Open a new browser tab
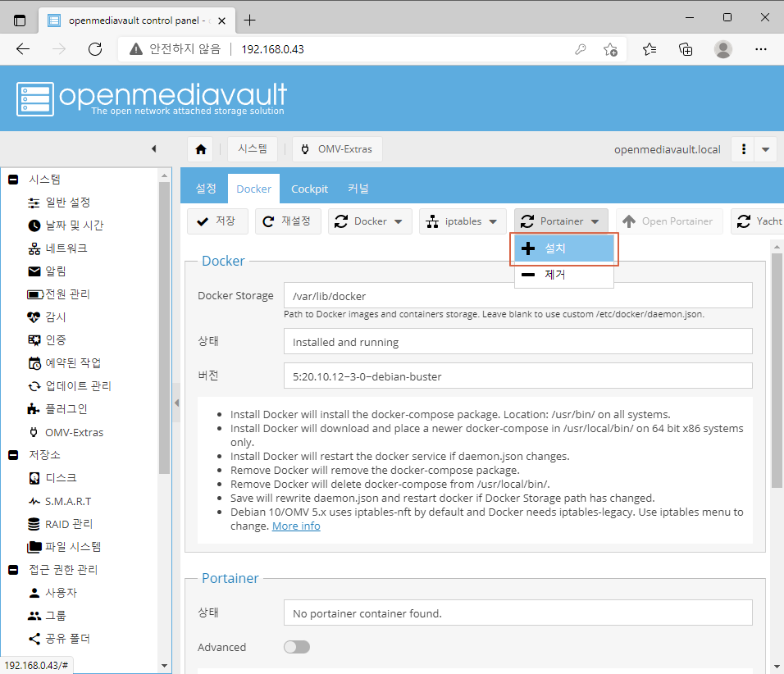This screenshot has width=784, height=674. coord(249,20)
